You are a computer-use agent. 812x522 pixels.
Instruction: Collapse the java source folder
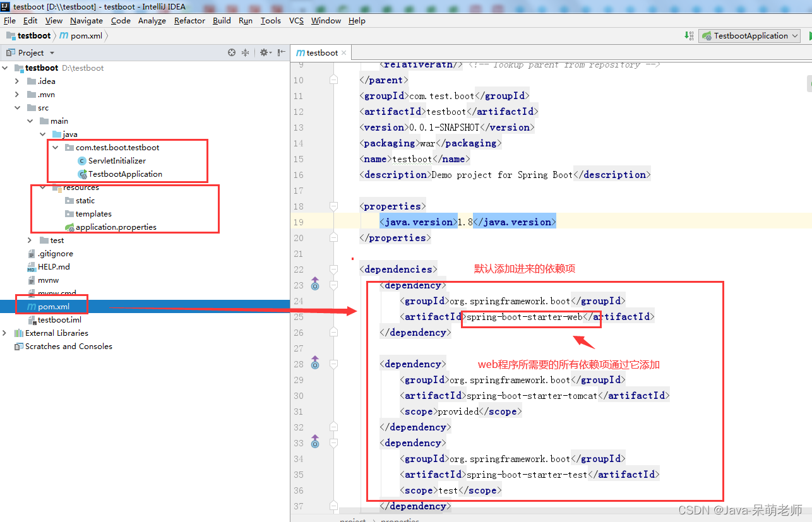click(43, 134)
